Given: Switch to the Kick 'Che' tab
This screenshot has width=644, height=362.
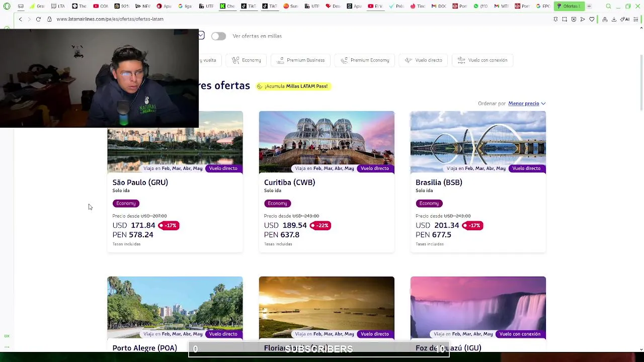Looking at the screenshot, I should coord(227,6).
